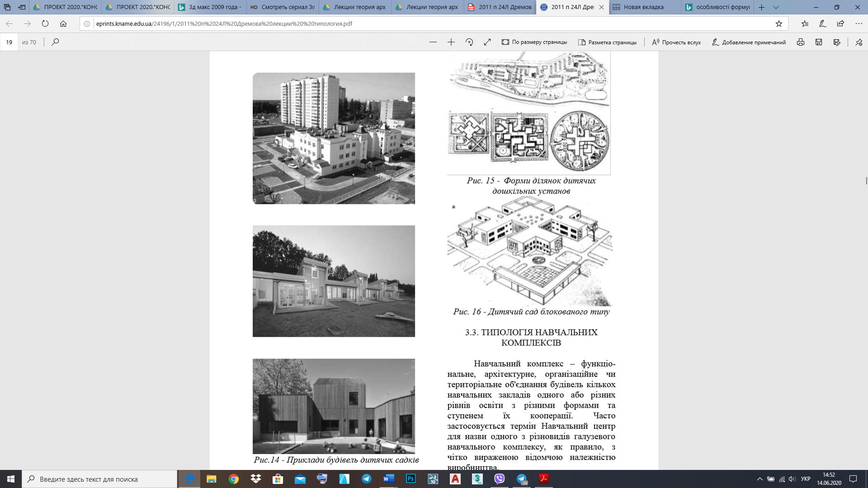Open 'Разметка страницы' layout options
868x488 pixels.
click(607, 42)
